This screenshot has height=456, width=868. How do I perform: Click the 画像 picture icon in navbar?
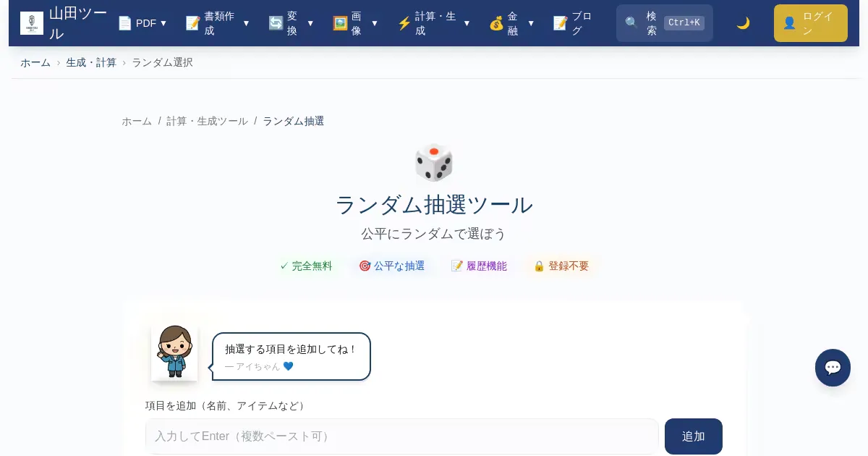pos(340,23)
